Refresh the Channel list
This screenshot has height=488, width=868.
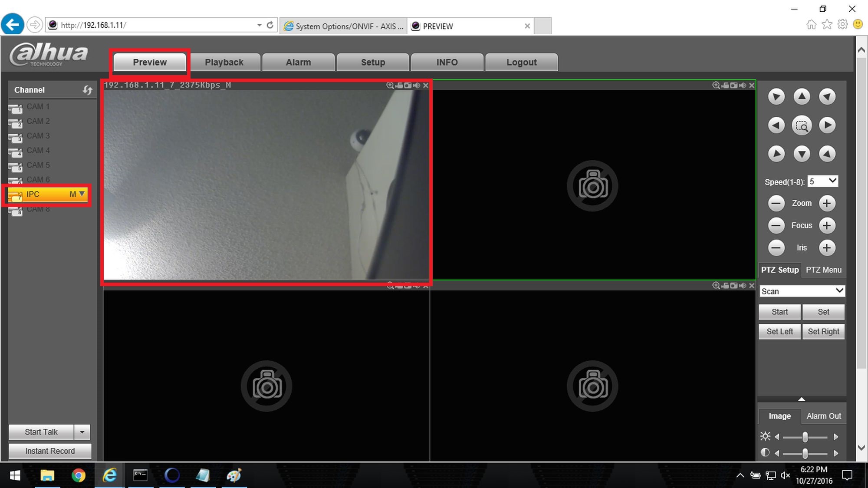[x=88, y=90]
